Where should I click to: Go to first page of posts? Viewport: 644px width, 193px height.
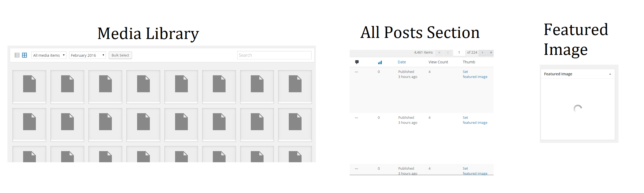439,52
